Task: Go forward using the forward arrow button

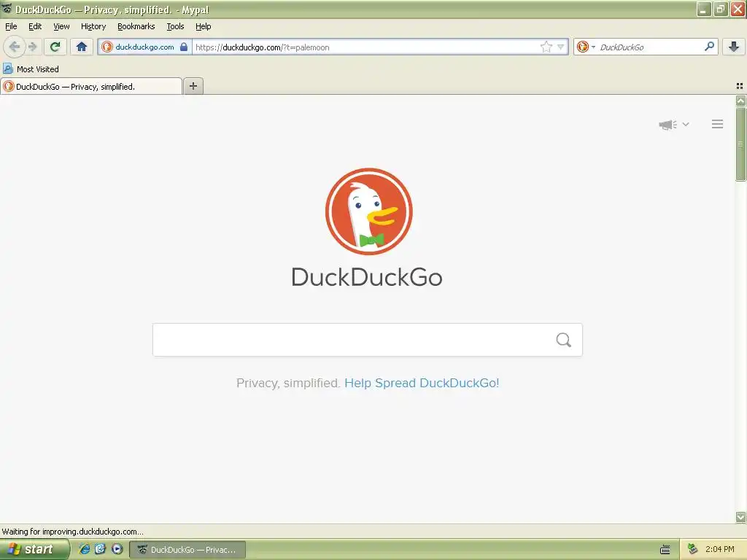Action: pyautogui.click(x=32, y=47)
